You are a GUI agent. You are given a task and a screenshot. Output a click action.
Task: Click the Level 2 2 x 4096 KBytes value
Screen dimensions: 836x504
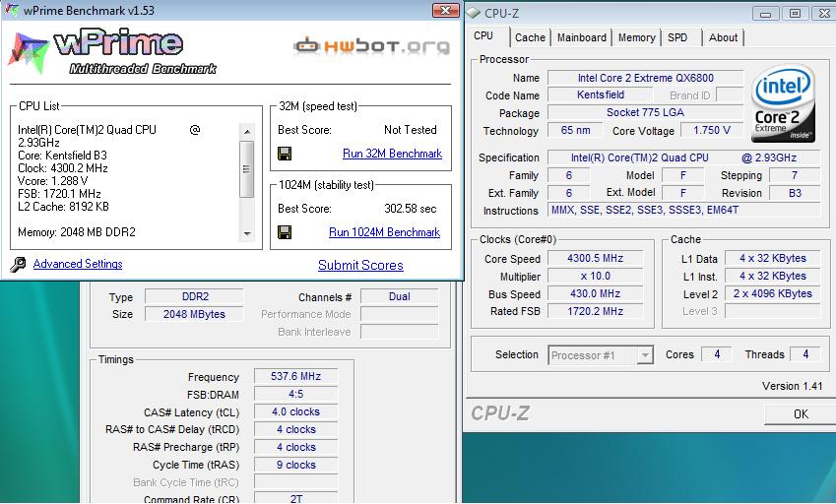click(x=772, y=293)
